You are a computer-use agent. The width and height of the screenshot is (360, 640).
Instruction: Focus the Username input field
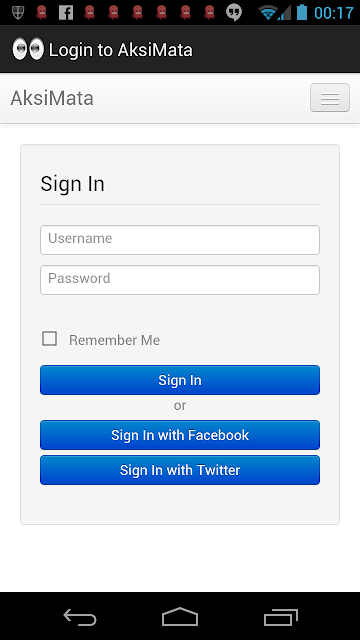[x=180, y=240]
